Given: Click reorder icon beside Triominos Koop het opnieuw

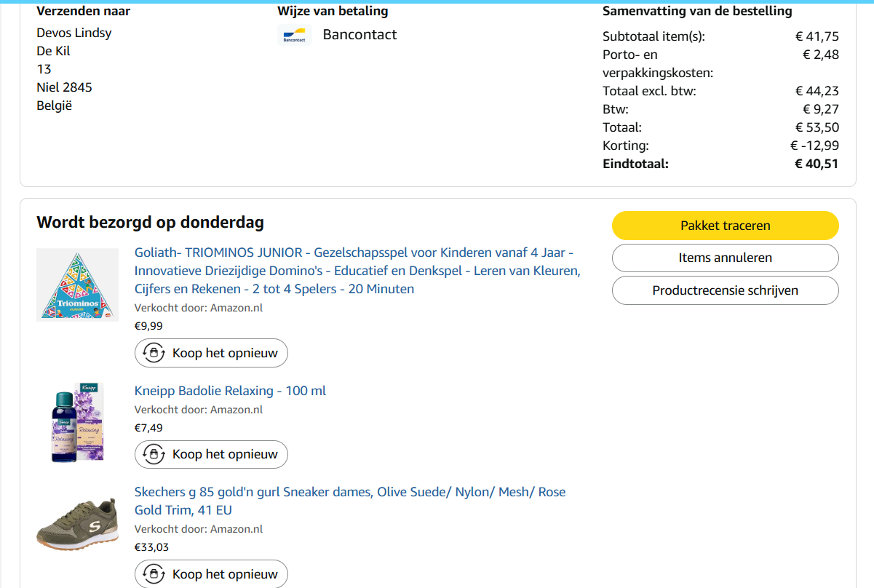Looking at the screenshot, I should [x=154, y=353].
